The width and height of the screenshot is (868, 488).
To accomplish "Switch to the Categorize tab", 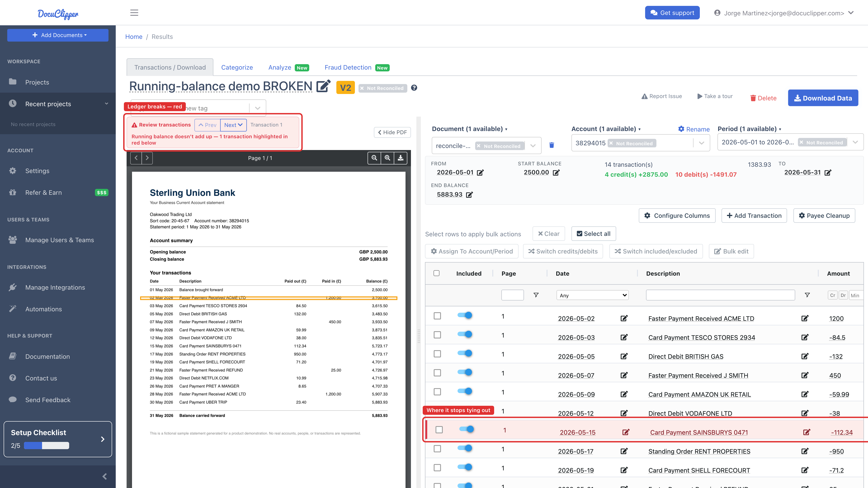I will [x=237, y=67].
